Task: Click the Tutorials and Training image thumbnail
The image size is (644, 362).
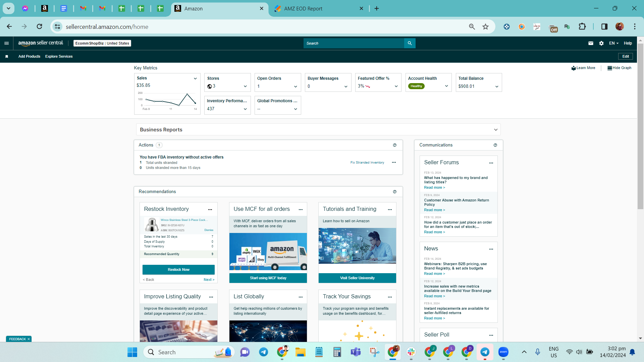Action: [357, 246]
